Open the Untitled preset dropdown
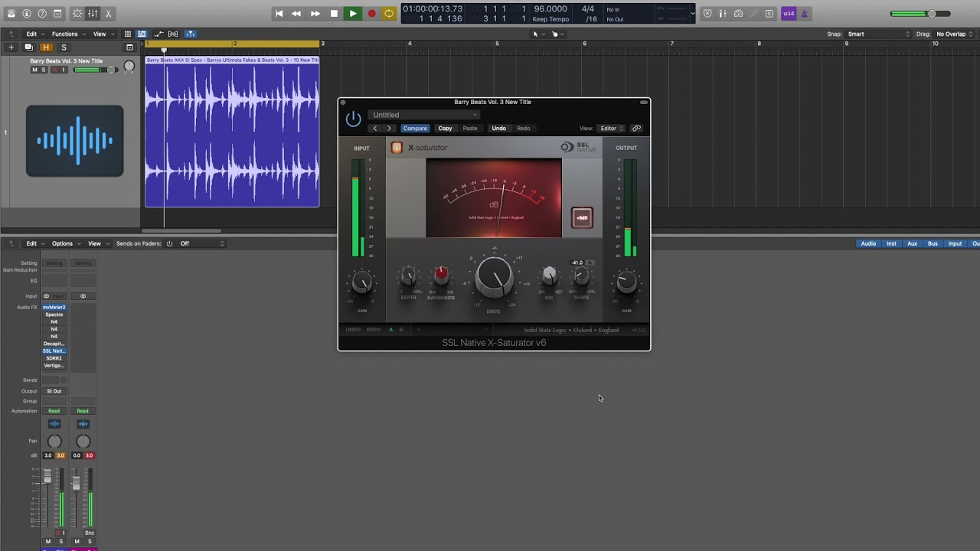Image resolution: width=980 pixels, height=551 pixels. click(x=424, y=115)
